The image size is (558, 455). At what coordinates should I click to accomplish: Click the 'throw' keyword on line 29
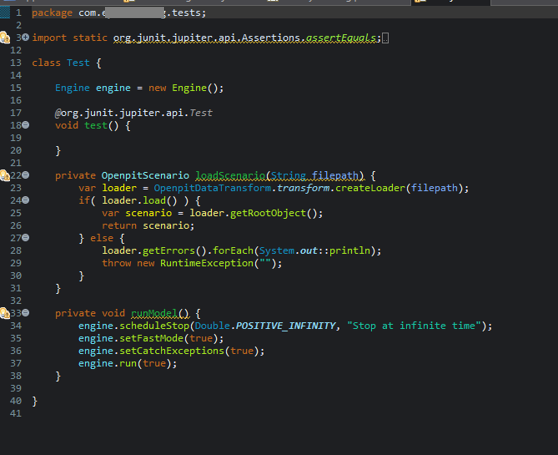pos(116,263)
